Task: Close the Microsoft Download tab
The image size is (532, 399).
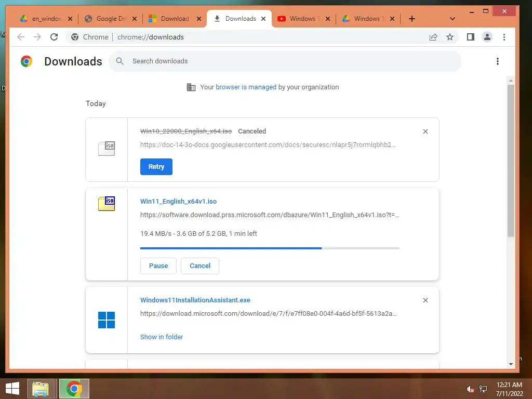Action: click(199, 19)
